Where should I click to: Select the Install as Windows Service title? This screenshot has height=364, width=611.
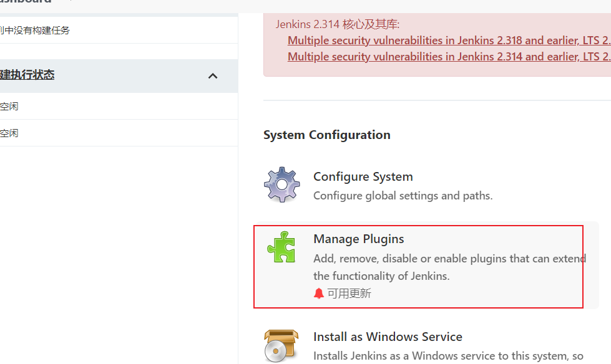tap(388, 337)
